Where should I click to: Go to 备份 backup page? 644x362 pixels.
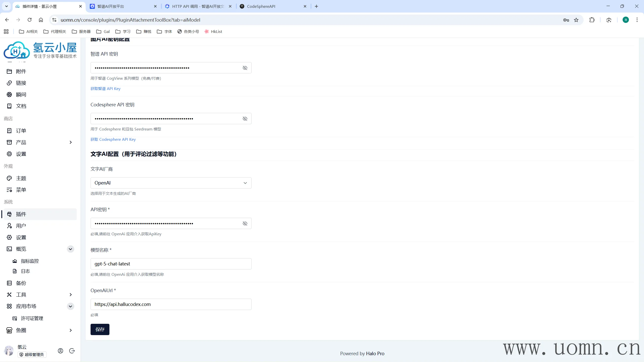(21, 283)
